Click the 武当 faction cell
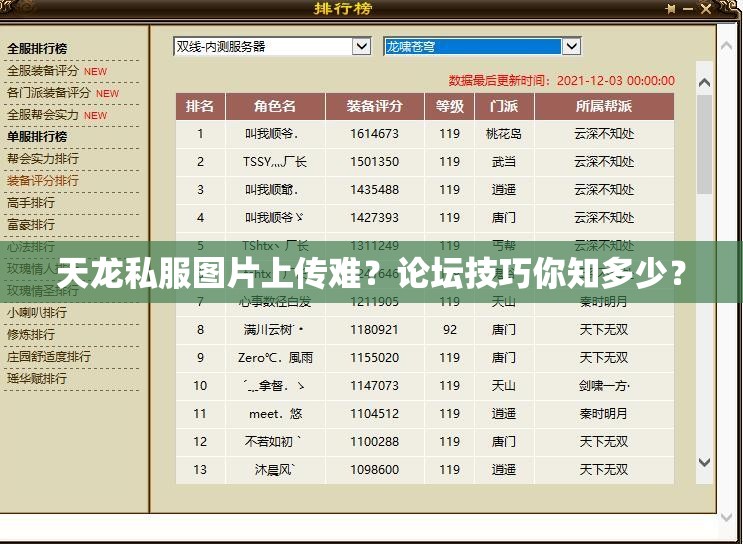The width and height of the screenshot is (743, 544). click(x=504, y=162)
